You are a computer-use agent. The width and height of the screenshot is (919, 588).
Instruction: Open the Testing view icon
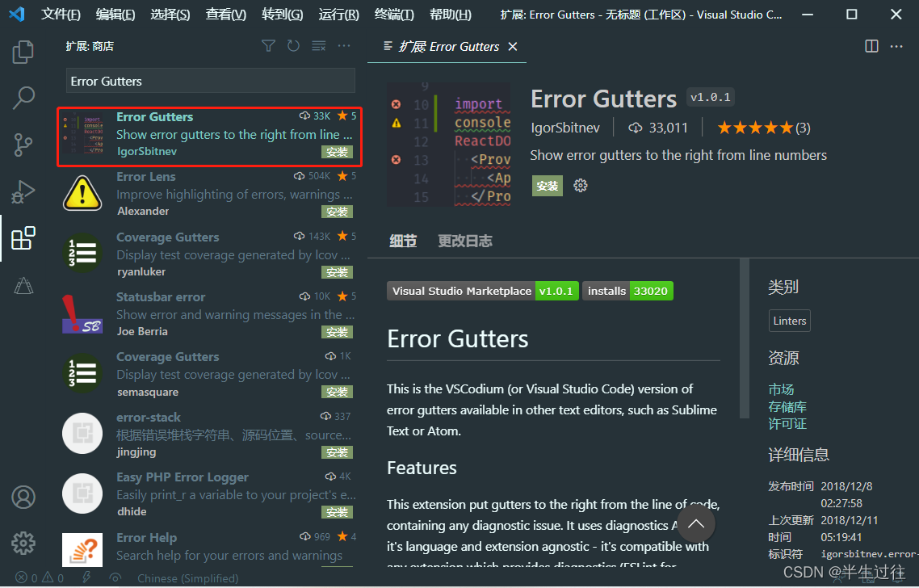click(23, 285)
